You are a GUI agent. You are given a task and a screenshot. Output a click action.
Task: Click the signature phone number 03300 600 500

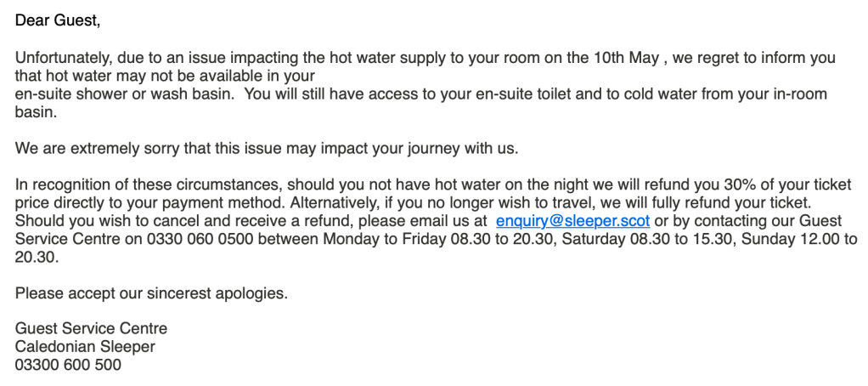coord(68,366)
